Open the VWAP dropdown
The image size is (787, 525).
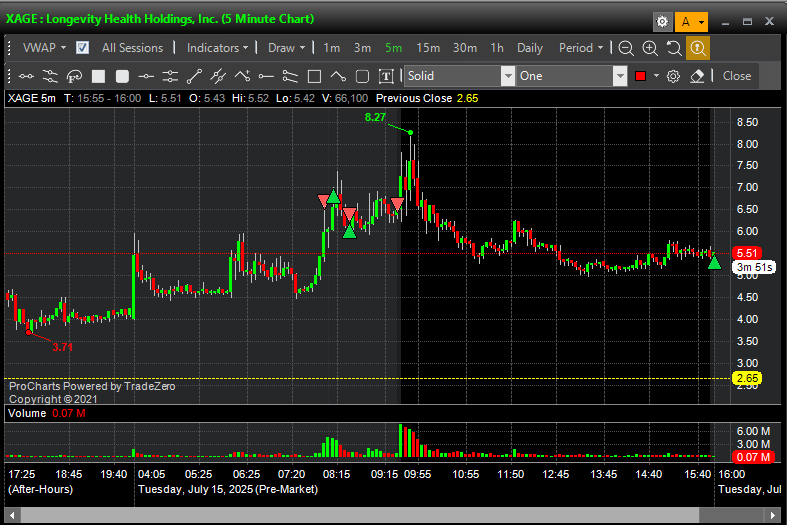pos(44,48)
